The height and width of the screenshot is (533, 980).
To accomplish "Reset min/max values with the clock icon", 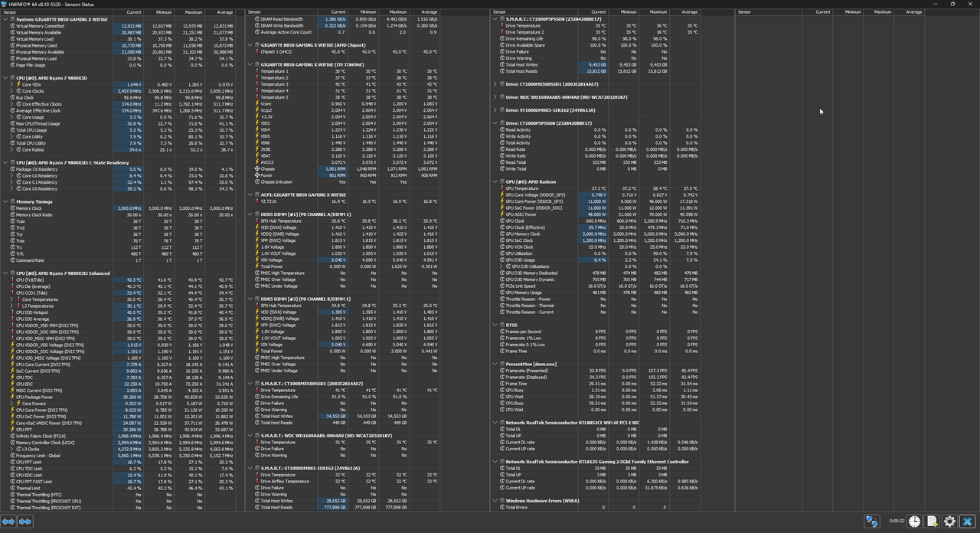I will 915,522.
